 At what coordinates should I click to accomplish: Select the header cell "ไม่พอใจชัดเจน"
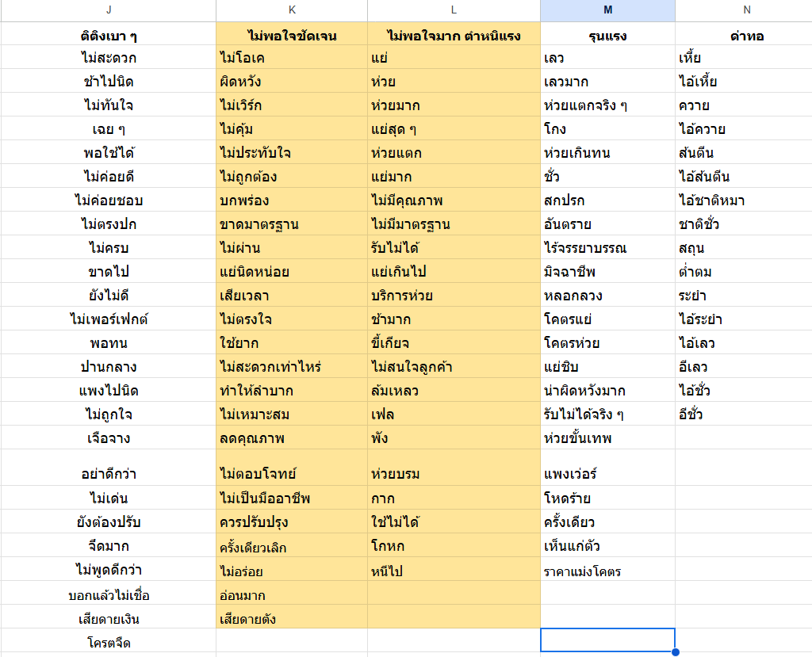pos(292,36)
